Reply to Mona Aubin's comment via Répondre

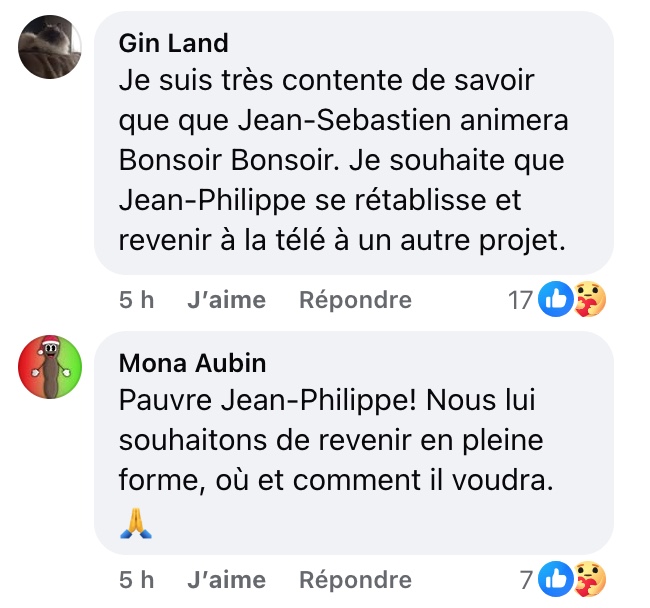point(355,579)
